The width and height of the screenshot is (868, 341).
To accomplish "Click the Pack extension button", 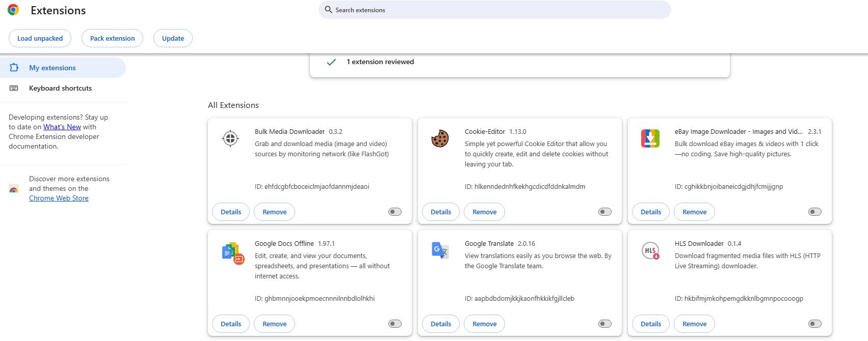I will pyautogui.click(x=113, y=38).
